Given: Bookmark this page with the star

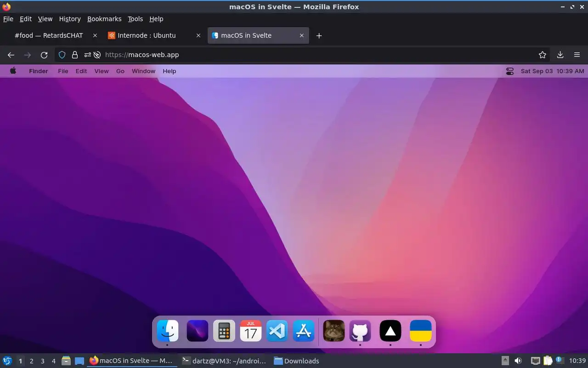Looking at the screenshot, I should (x=543, y=55).
